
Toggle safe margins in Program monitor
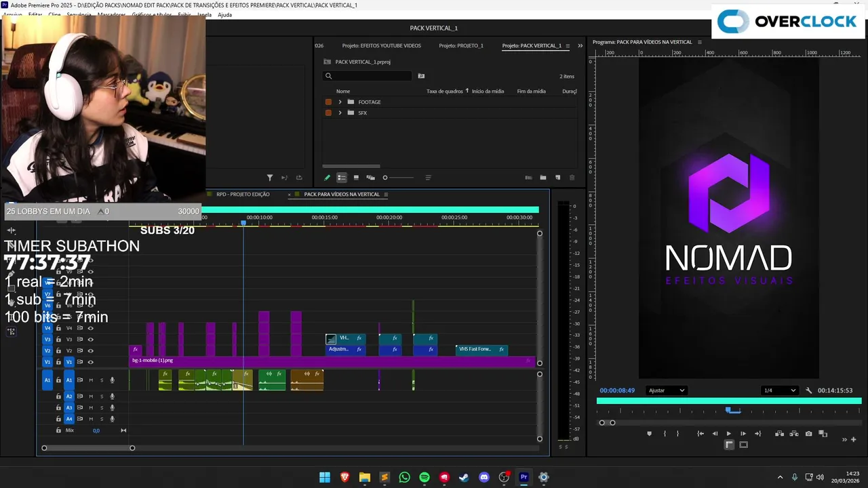(x=744, y=445)
